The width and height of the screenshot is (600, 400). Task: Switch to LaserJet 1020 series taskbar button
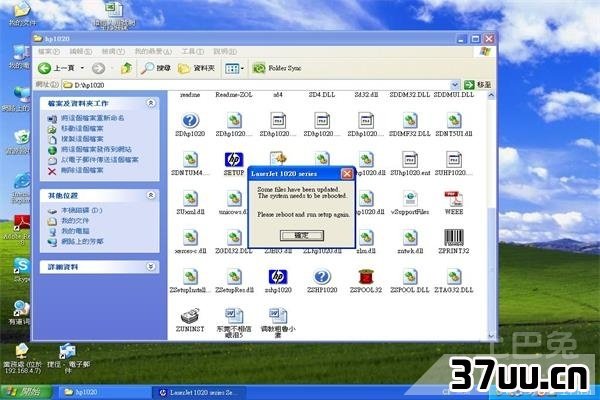tap(199, 392)
